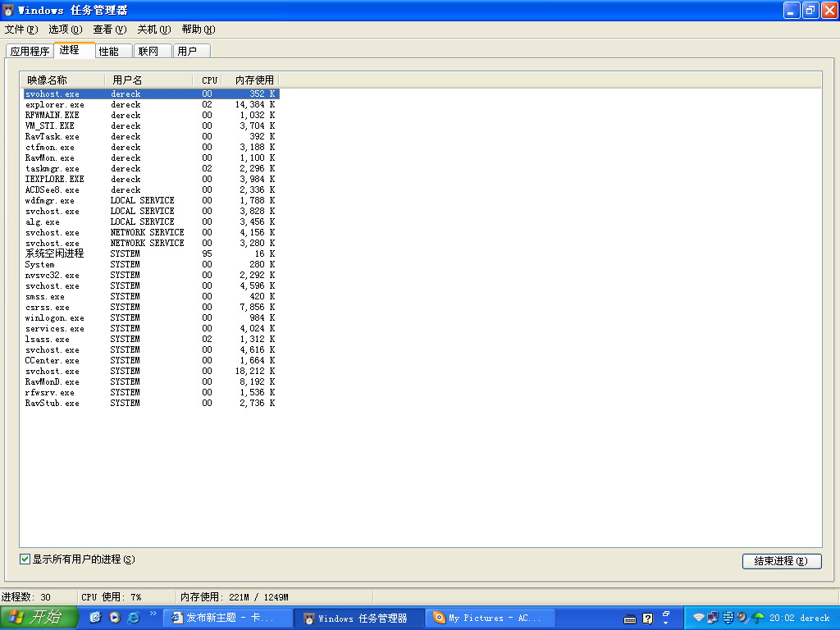Select the smss.exe process row

point(151,296)
